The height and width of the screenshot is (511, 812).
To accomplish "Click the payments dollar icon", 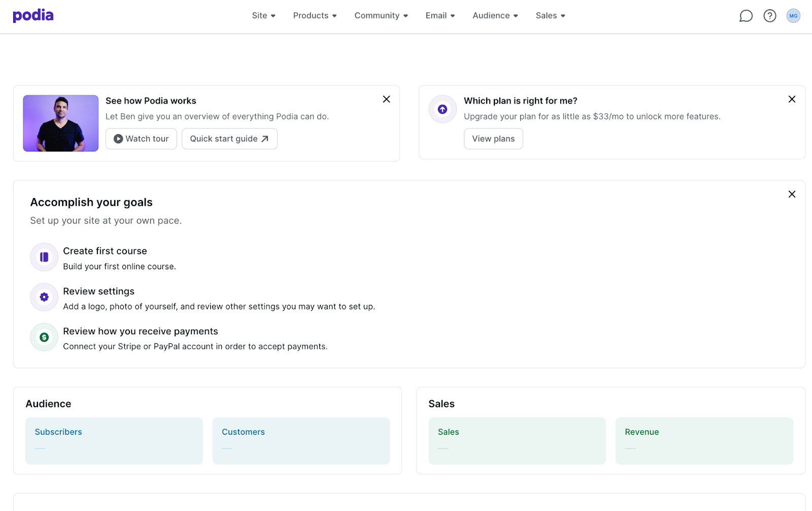I will (44, 337).
